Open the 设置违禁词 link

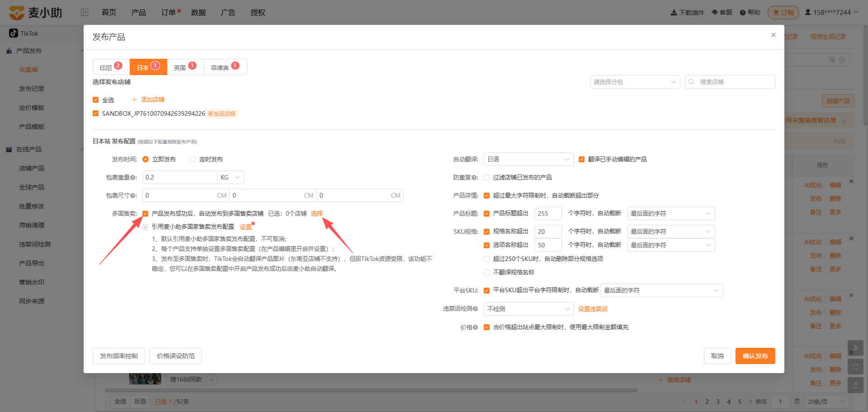point(593,309)
